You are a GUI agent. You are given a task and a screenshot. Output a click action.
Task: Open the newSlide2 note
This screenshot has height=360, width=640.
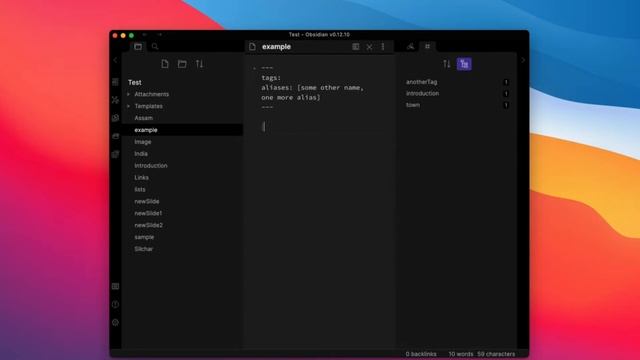(x=149, y=225)
